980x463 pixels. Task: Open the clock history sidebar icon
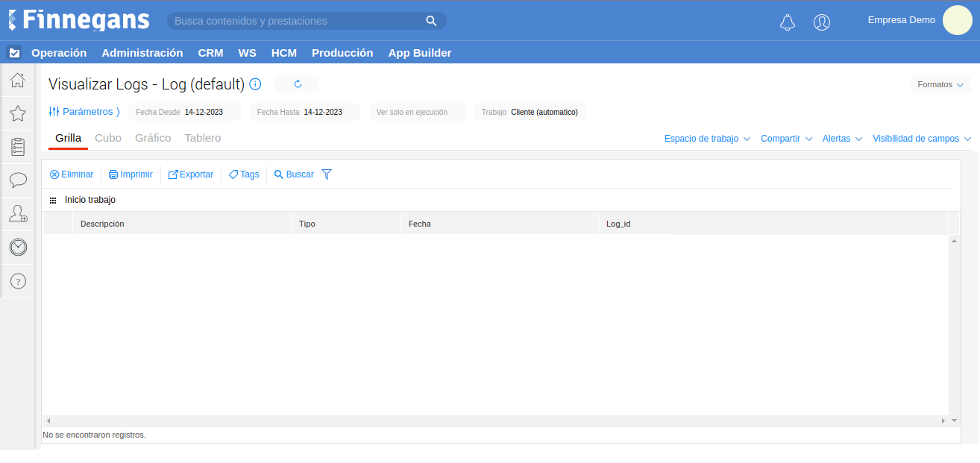pos(18,247)
